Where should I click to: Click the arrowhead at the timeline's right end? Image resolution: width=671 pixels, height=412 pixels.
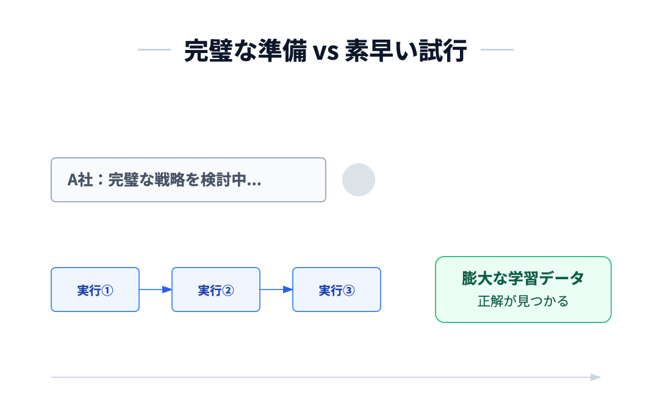(596, 377)
